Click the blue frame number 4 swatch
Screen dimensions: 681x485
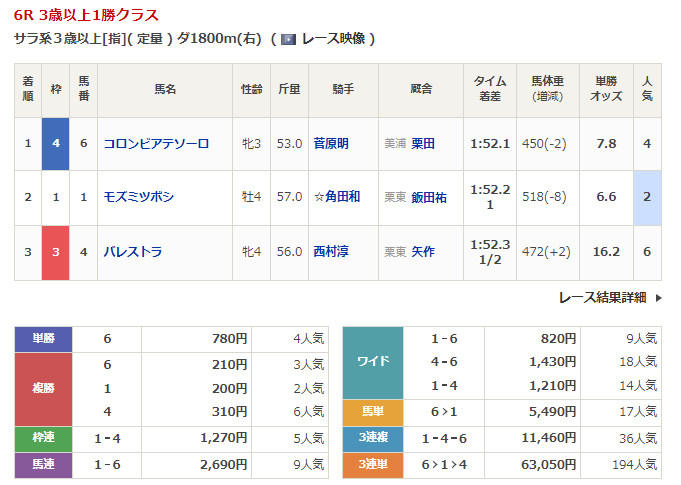[x=55, y=143]
